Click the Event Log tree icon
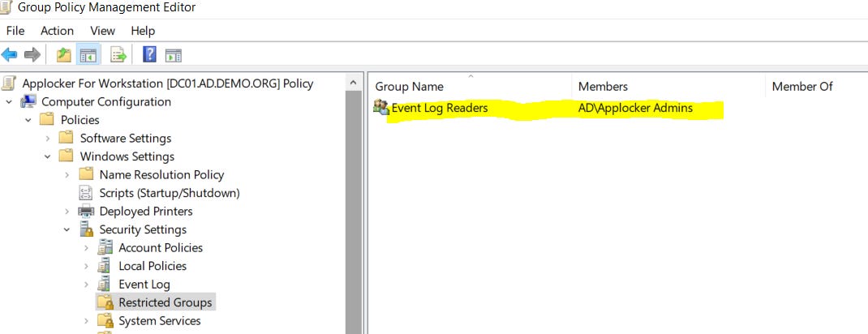The height and width of the screenshot is (334, 868). pyautogui.click(x=105, y=285)
